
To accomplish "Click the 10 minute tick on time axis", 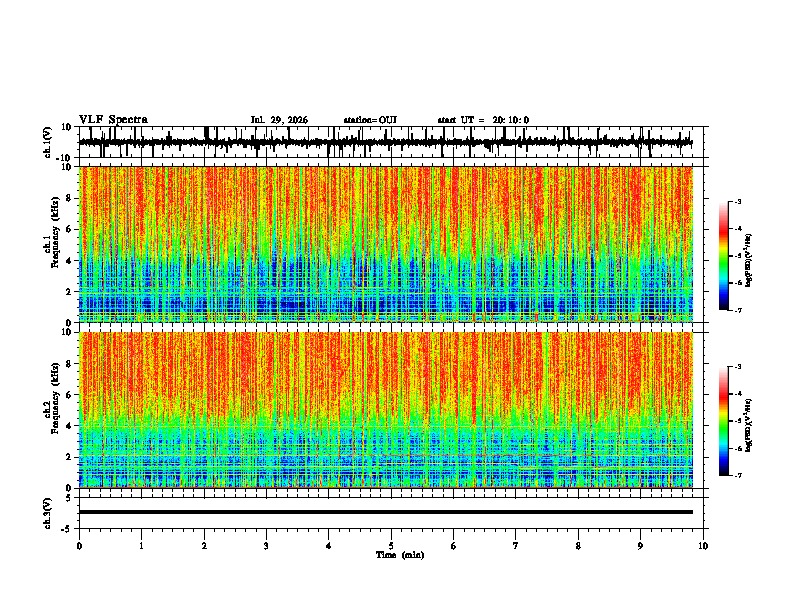I will (x=703, y=546).
